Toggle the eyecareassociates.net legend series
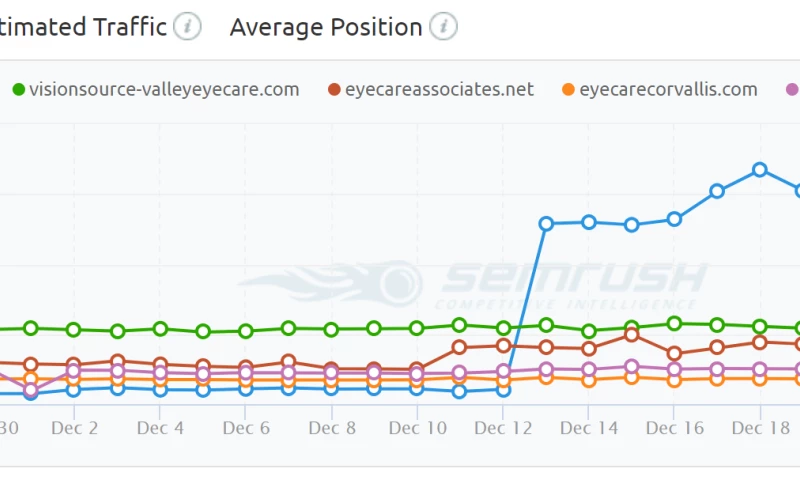The image size is (800, 480). coord(430,90)
